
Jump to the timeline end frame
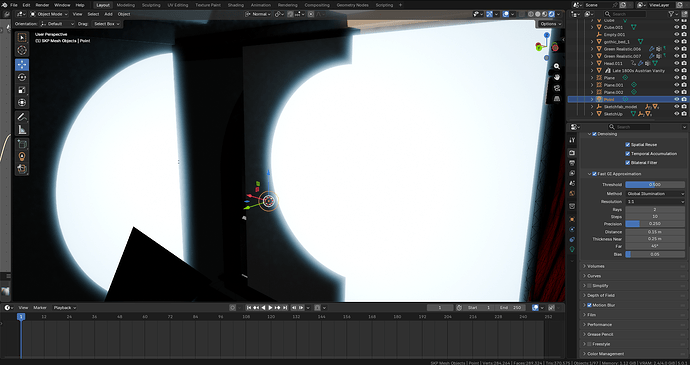click(285, 308)
